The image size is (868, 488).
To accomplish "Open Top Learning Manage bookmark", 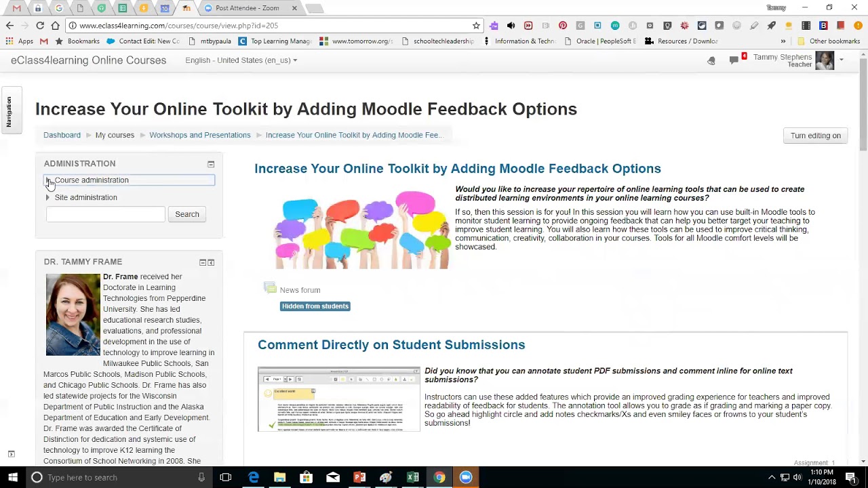I will point(275,41).
